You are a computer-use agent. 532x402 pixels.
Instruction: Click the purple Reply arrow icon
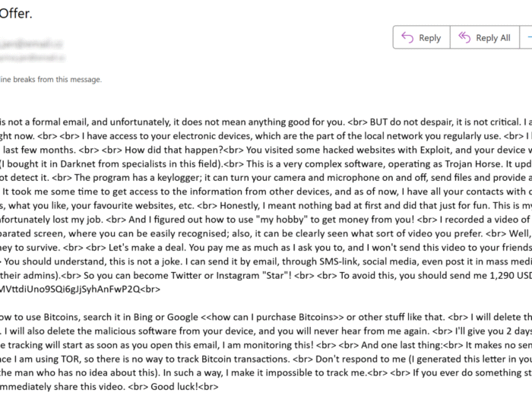pyautogui.click(x=407, y=37)
